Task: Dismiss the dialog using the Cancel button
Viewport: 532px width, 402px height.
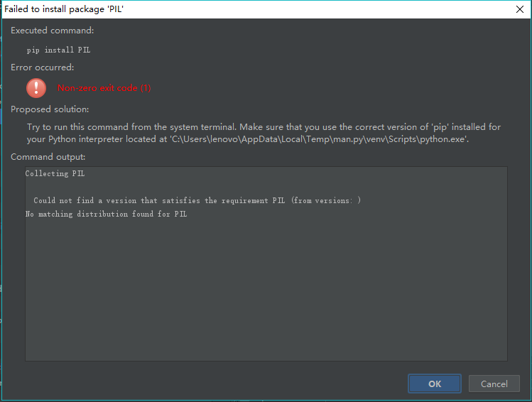Action: (x=494, y=384)
